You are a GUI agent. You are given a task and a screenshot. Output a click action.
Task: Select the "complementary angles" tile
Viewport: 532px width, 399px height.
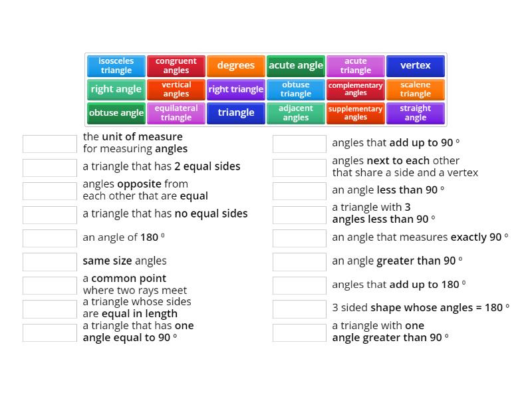tap(355, 89)
